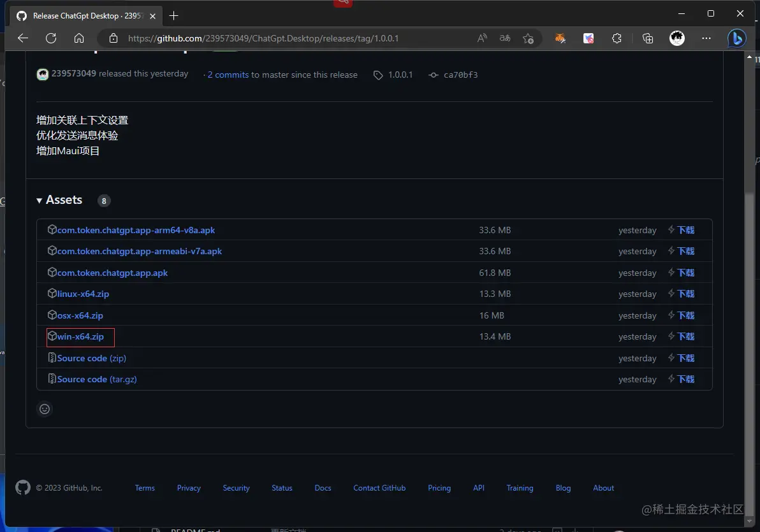Download the osx-x64.zip asset
The image size is (760, 532).
point(80,315)
